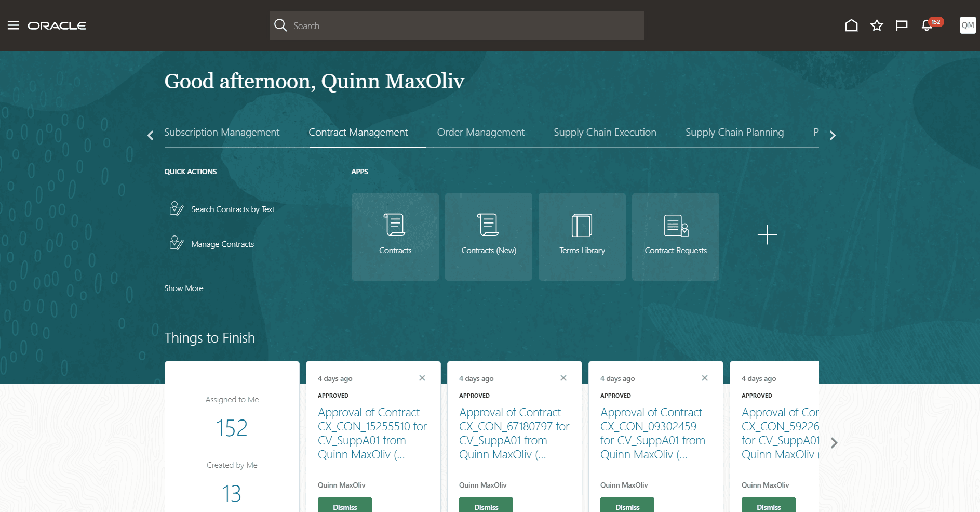Image resolution: width=980 pixels, height=512 pixels.
Task: Open approval link for CX_CON_67180797
Action: pyautogui.click(x=514, y=434)
